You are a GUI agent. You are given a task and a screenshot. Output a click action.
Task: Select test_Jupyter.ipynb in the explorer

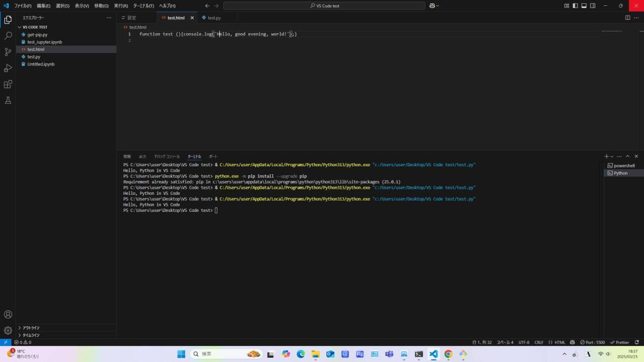pos(45,42)
